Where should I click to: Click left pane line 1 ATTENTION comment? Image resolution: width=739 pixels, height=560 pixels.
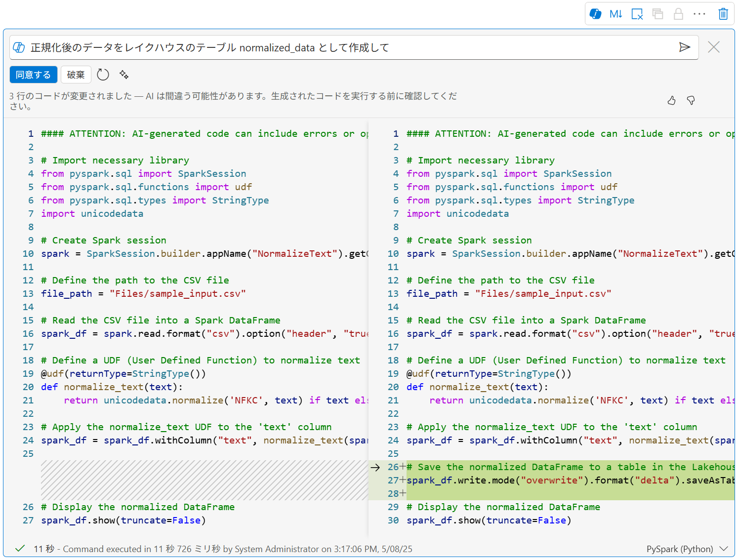(x=205, y=134)
